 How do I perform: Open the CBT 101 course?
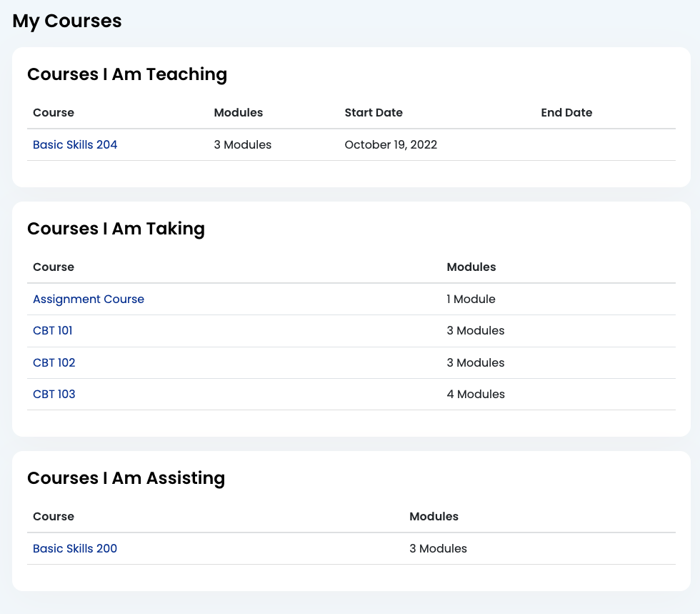[53, 331]
